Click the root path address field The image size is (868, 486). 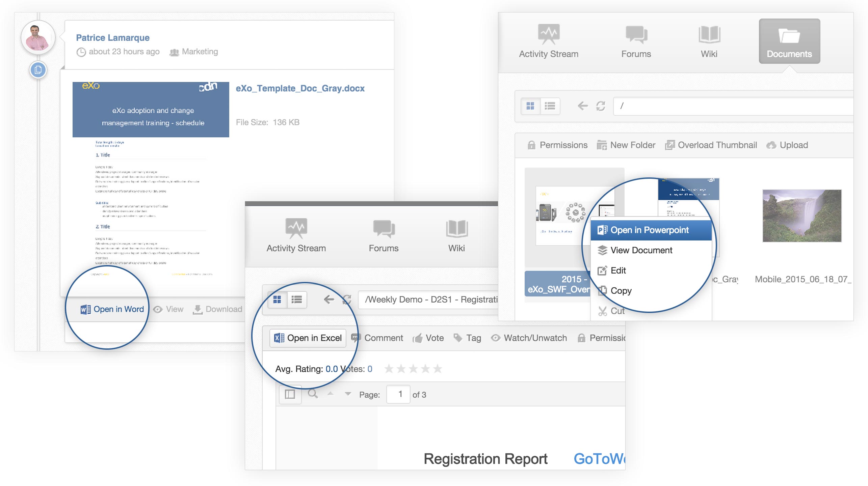tap(733, 106)
